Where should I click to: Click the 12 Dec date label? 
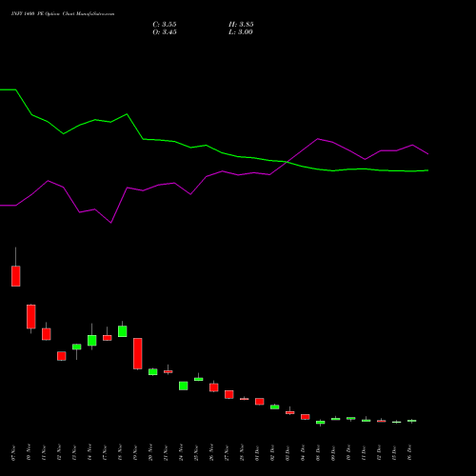coord(379,453)
